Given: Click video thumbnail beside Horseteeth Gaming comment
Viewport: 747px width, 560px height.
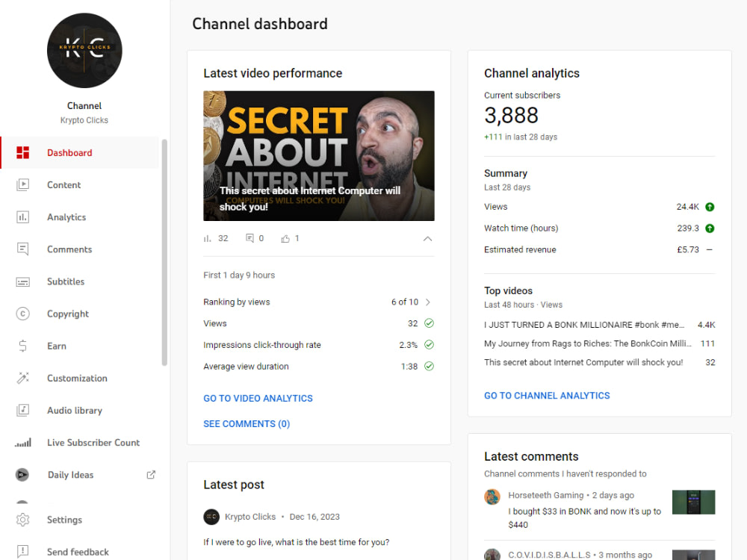Looking at the screenshot, I should [x=693, y=502].
